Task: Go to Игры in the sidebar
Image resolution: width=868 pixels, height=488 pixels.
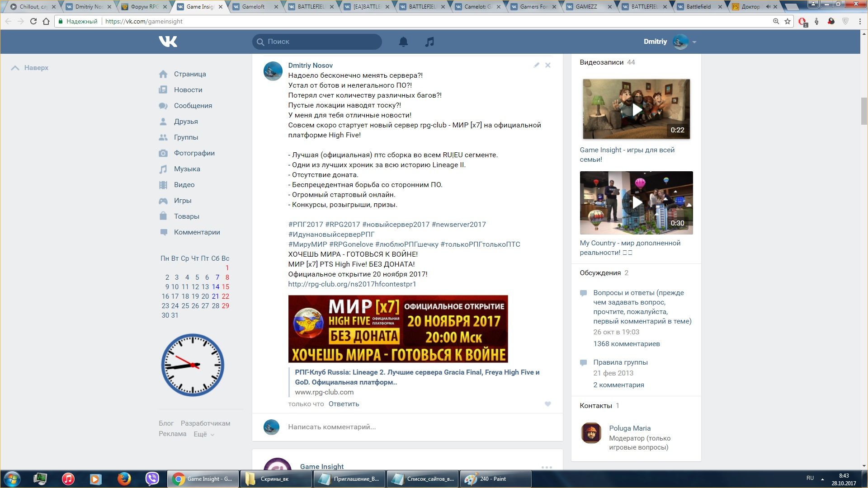Action: (182, 201)
